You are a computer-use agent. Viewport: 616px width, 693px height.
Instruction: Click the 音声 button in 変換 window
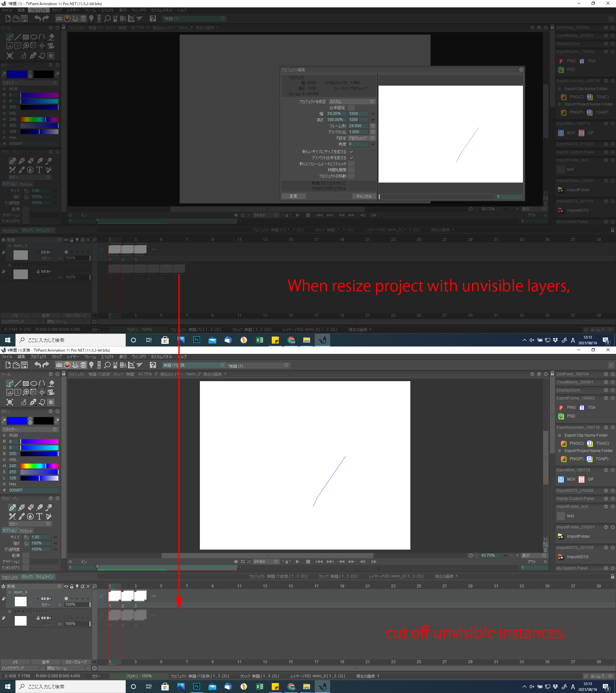(46, 662)
